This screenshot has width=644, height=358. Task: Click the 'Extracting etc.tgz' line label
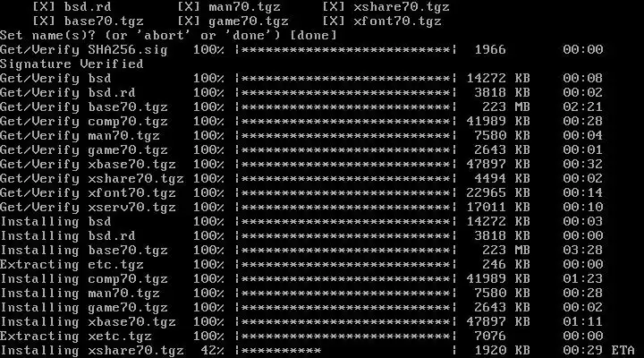72,265
